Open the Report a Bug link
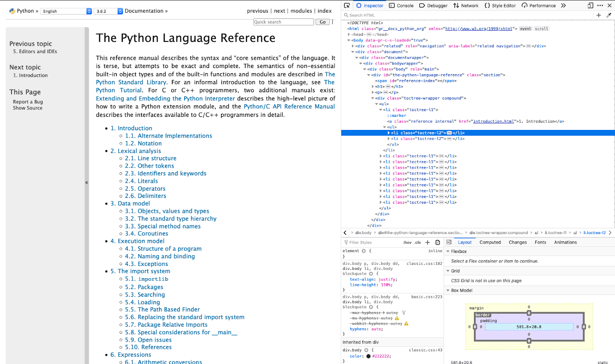 coord(28,102)
